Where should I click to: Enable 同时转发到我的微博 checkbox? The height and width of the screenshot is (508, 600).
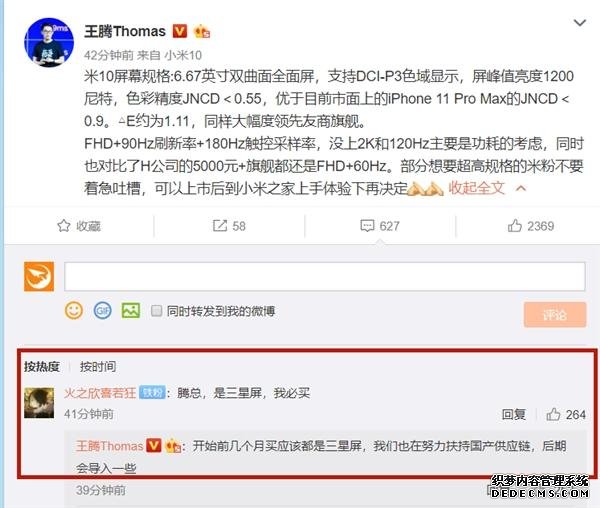[x=156, y=311]
